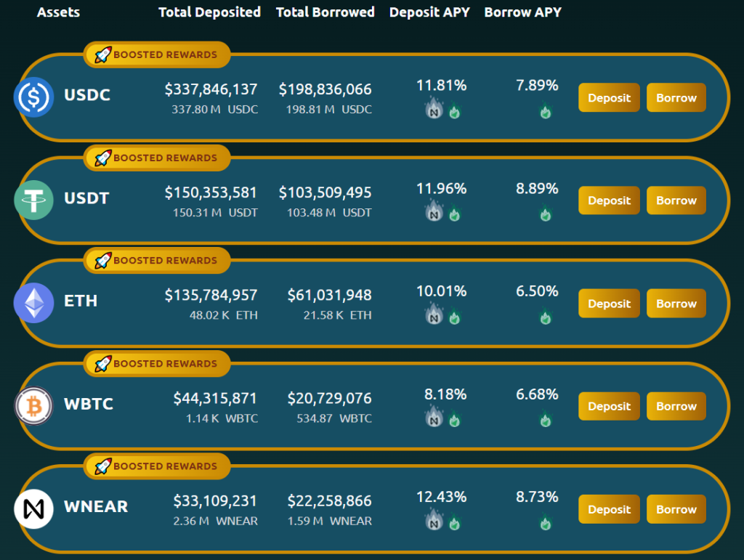744x560 pixels.
Task: Sort by the Deposit APY header
Action: point(429,12)
